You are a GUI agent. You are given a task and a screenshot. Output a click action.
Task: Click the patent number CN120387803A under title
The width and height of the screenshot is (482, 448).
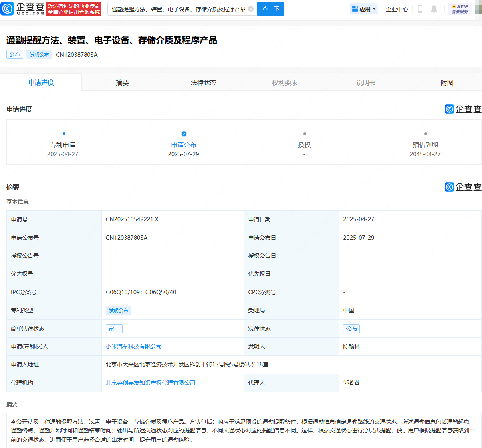(77, 55)
